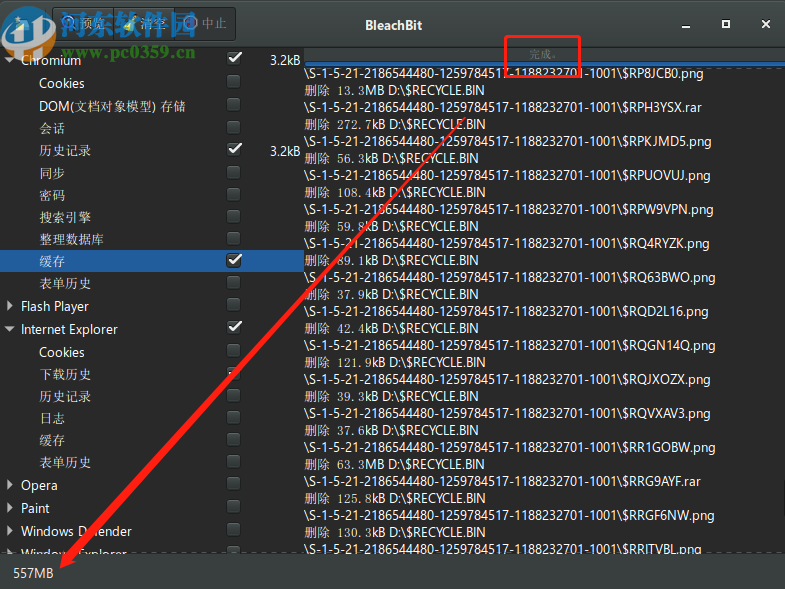The width and height of the screenshot is (785, 589).
Task: Click the 删除 63.3MB log line
Action: [395, 465]
